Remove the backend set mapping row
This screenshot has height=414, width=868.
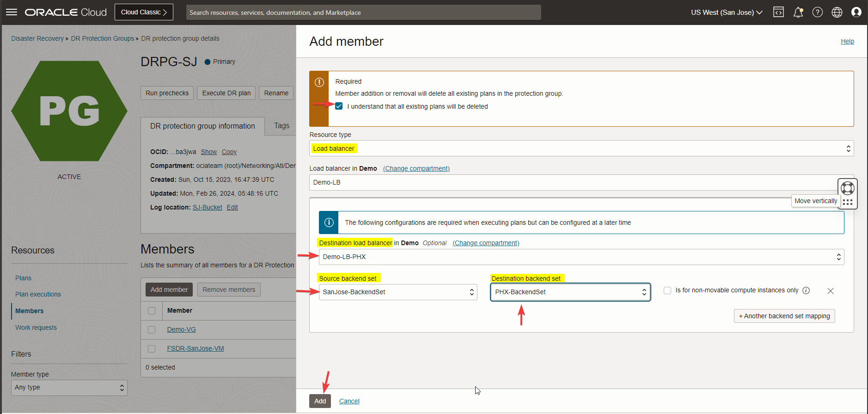pyautogui.click(x=830, y=291)
